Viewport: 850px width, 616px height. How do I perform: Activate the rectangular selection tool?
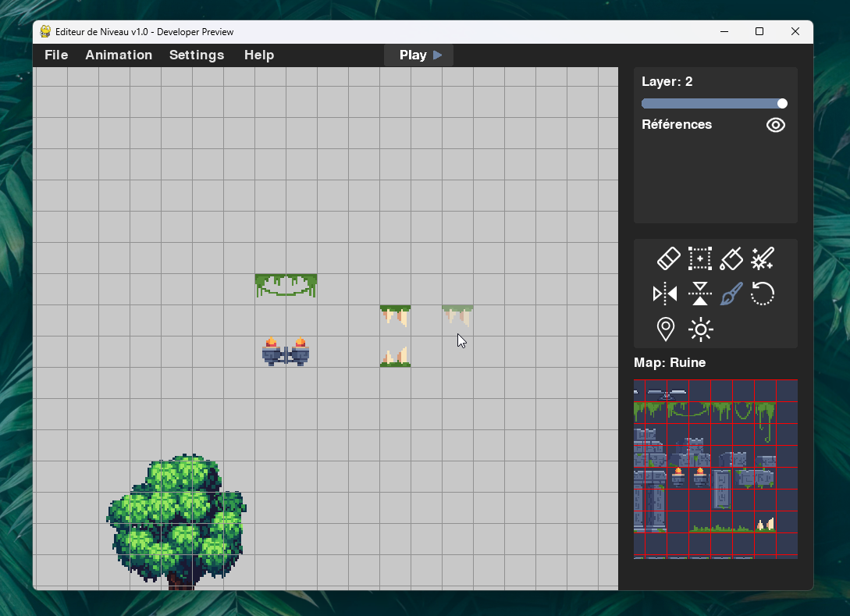pyautogui.click(x=700, y=258)
